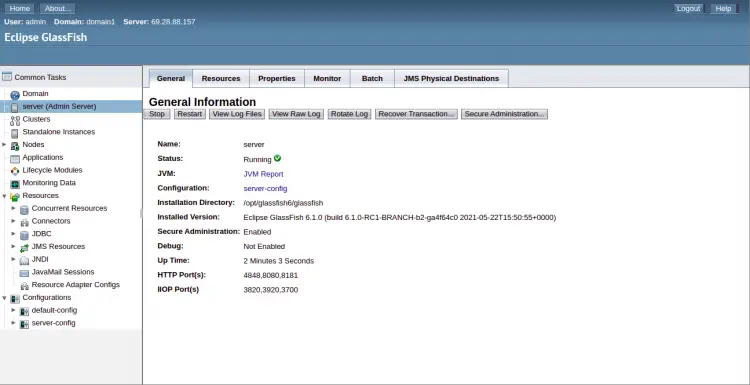Click View Log Files button

click(237, 114)
